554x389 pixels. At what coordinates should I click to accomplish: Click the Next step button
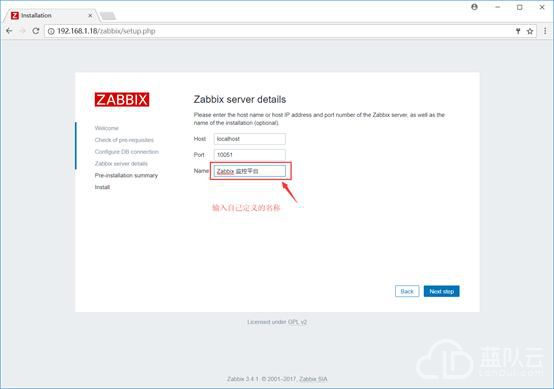pos(442,291)
